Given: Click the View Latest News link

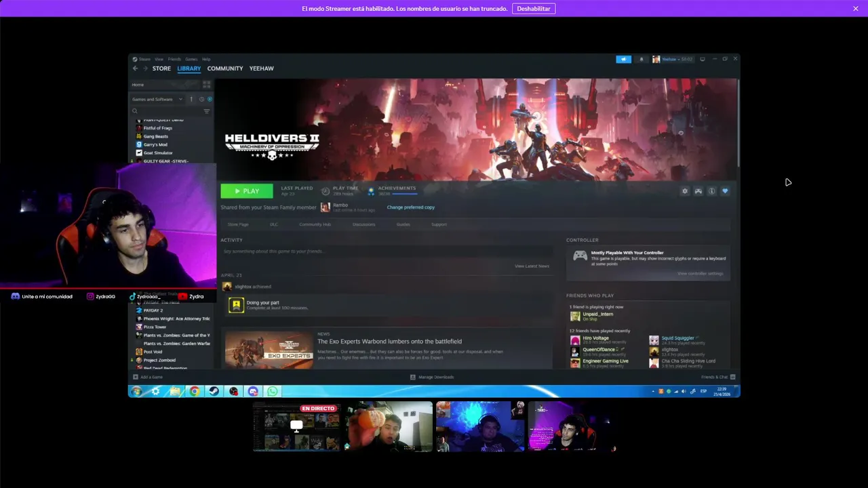Looking at the screenshot, I should pyautogui.click(x=532, y=266).
